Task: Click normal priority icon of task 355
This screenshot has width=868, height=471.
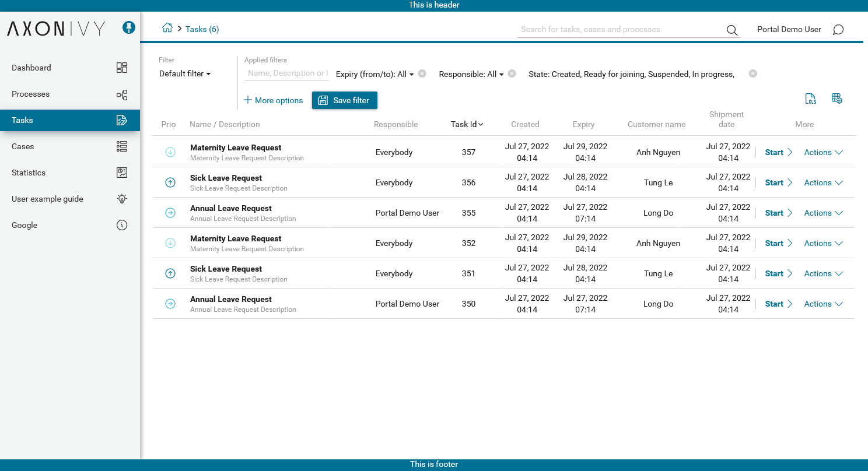Action: point(170,213)
